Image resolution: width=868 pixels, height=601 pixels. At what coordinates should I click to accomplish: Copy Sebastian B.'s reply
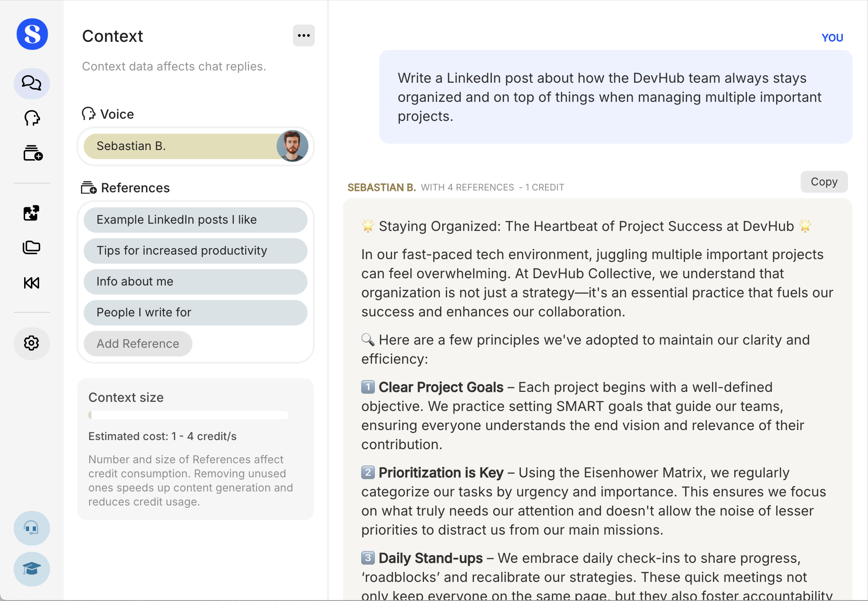click(x=824, y=182)
